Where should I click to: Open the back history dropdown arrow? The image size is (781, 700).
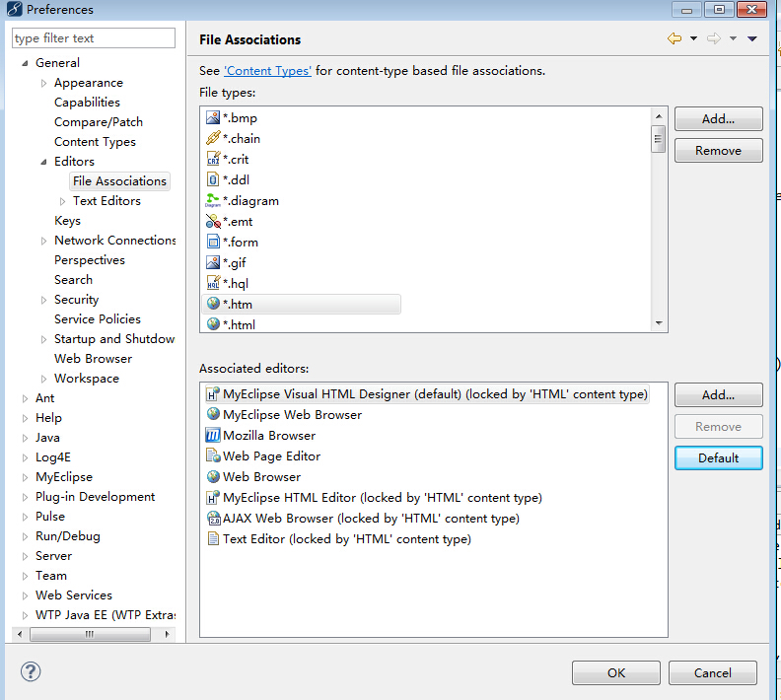coord(693,38)
